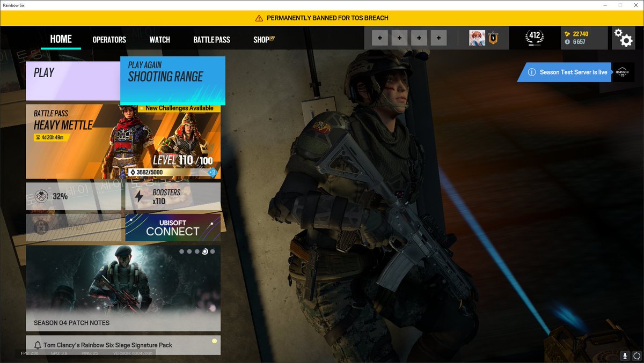
Task: Select first news carousel dot
Action: tap(182, 251)
